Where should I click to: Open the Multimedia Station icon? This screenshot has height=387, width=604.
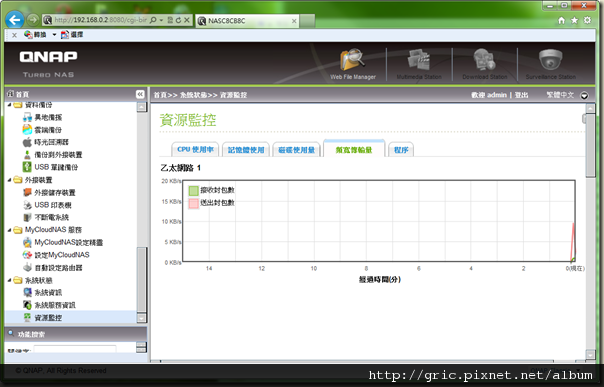[419, 64]
